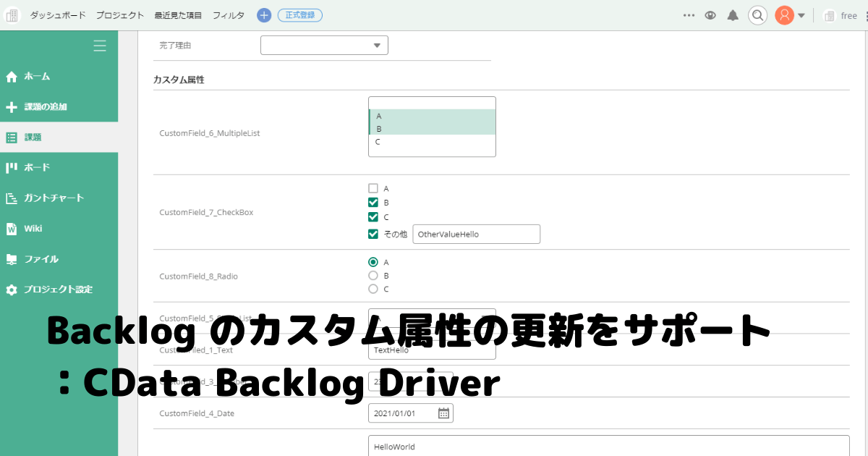Screen dimensions: 868x456
Task: Click the gear icon beside プロジェクト設定
Action: click(11, 290)
